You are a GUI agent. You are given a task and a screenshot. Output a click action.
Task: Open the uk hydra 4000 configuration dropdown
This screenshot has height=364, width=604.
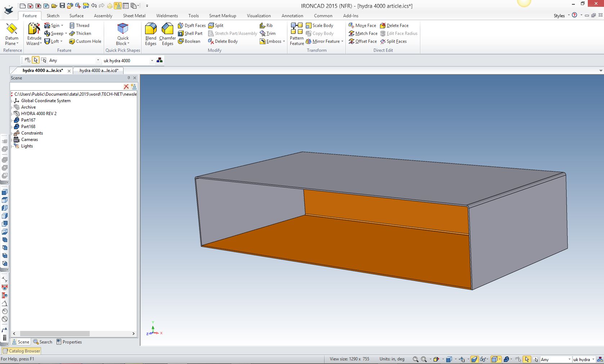tap(152, 60)
